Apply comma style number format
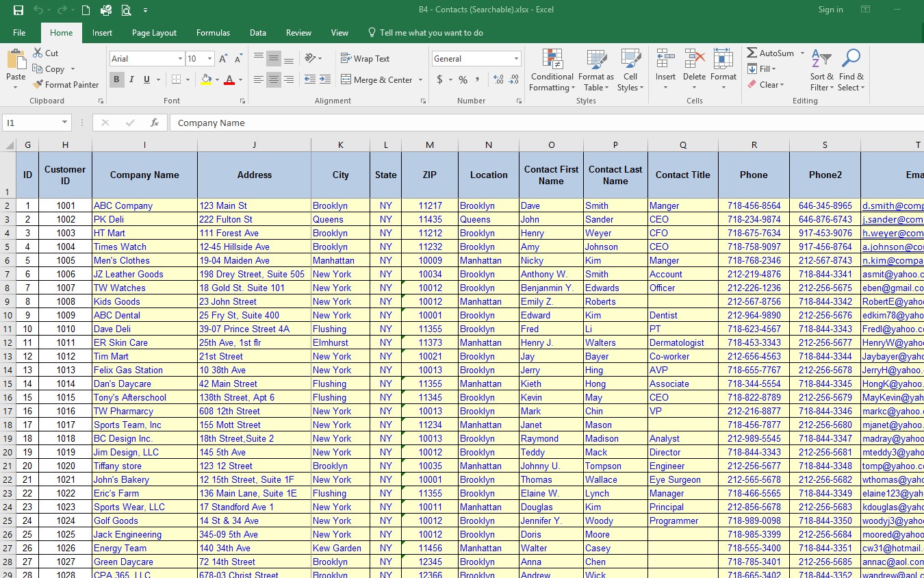 click(478, 80)
